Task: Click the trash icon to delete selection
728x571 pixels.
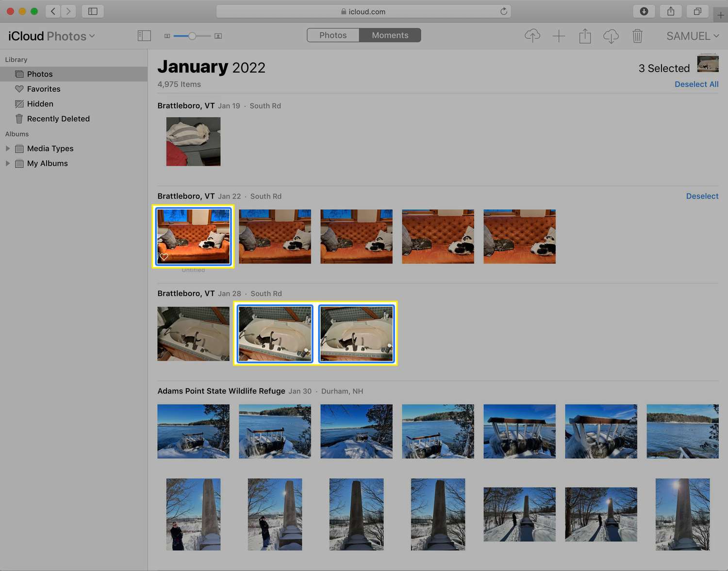Action: [637, 36]
